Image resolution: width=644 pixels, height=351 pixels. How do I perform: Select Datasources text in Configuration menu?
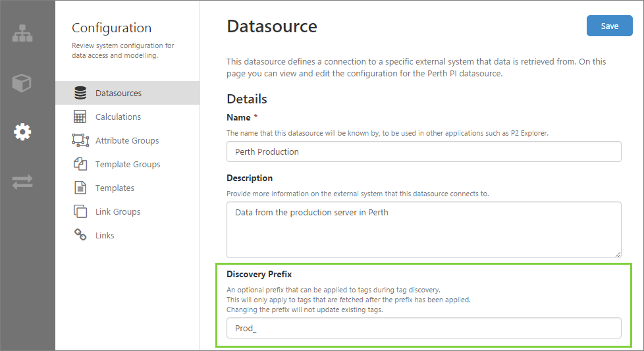click(x=119, y=93)
